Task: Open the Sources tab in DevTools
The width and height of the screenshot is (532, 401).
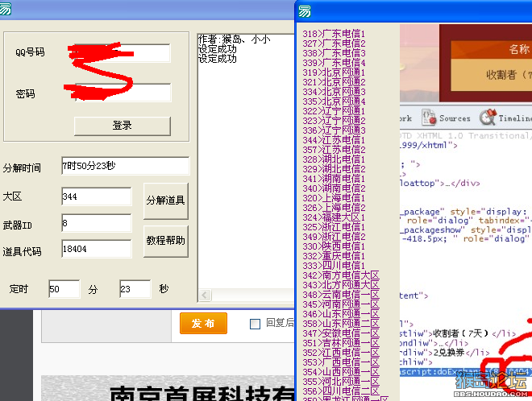Action: click(x=455, y=118)
